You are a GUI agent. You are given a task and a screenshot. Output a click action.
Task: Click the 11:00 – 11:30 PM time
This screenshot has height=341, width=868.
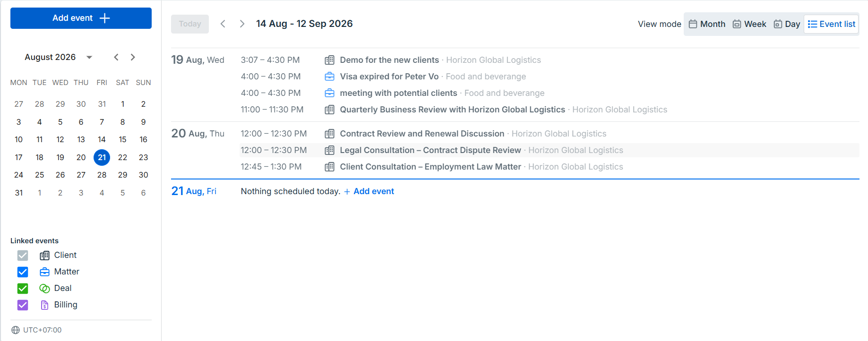click(x=272, y=110)
